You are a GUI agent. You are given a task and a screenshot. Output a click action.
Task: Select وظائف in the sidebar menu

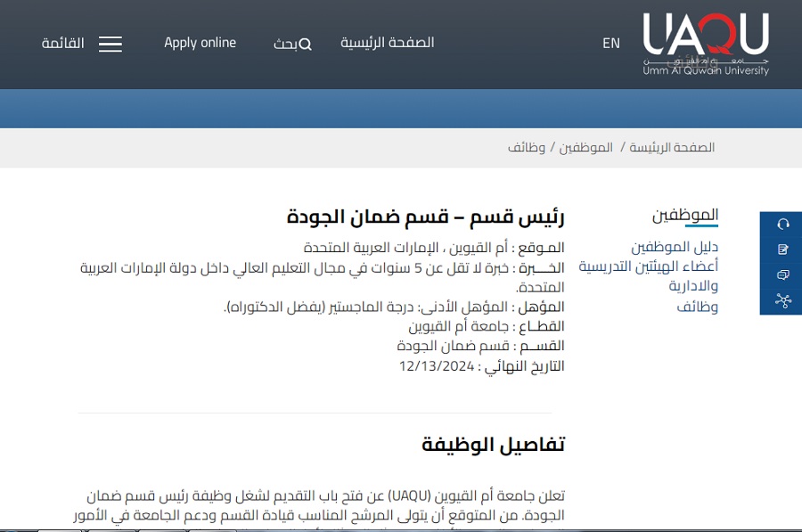pos(697,307)
